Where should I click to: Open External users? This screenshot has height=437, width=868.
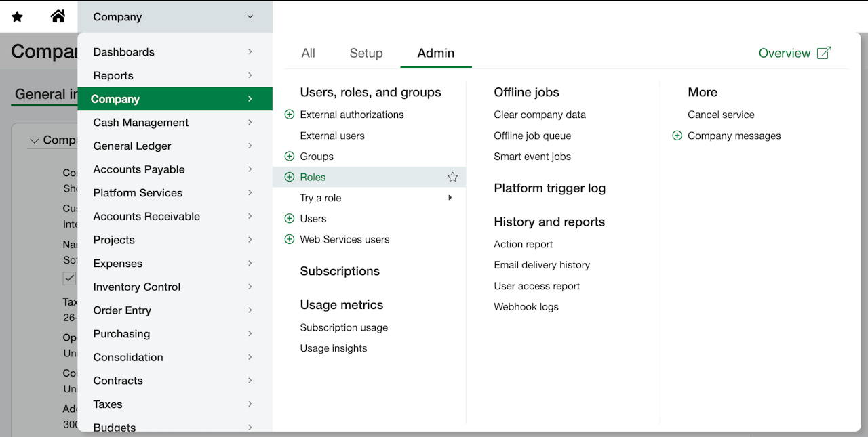click(332, 136)
